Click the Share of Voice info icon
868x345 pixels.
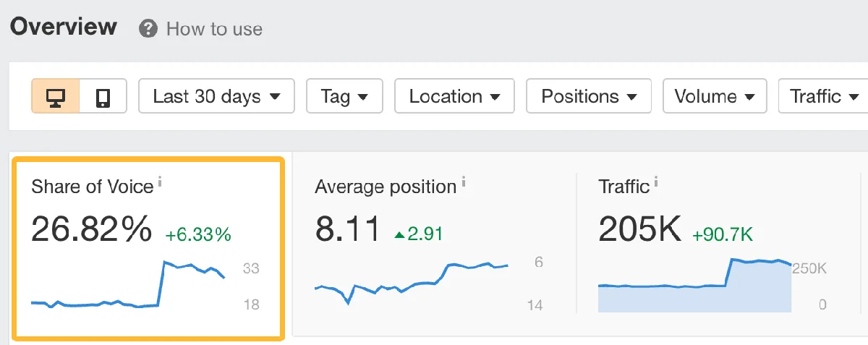[160, 182]
